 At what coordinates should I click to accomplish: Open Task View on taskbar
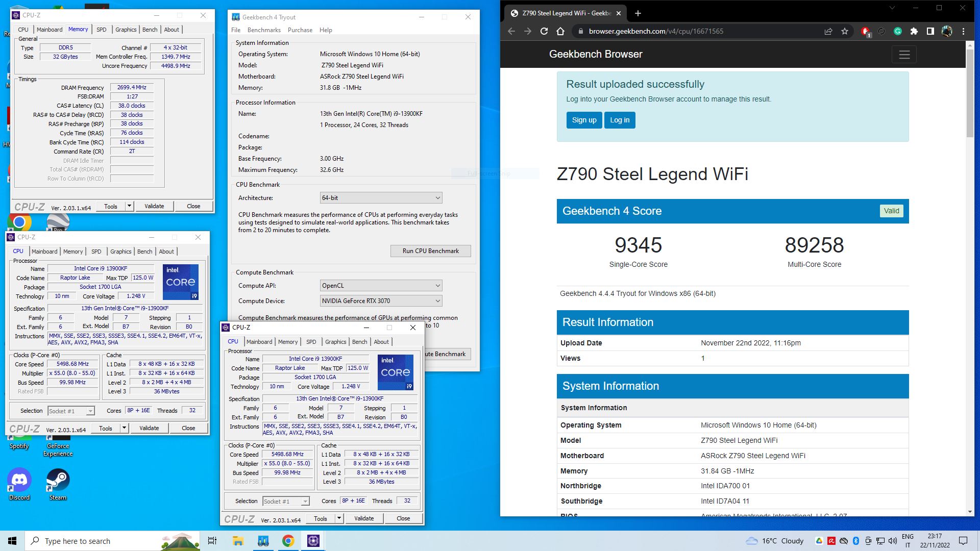coord(212,541)
